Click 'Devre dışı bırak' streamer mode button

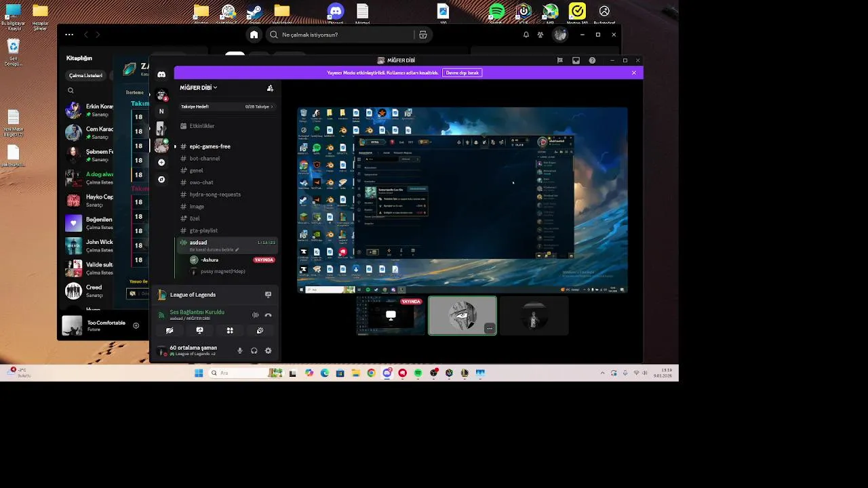pyautogui.click(x=462, y=73)
